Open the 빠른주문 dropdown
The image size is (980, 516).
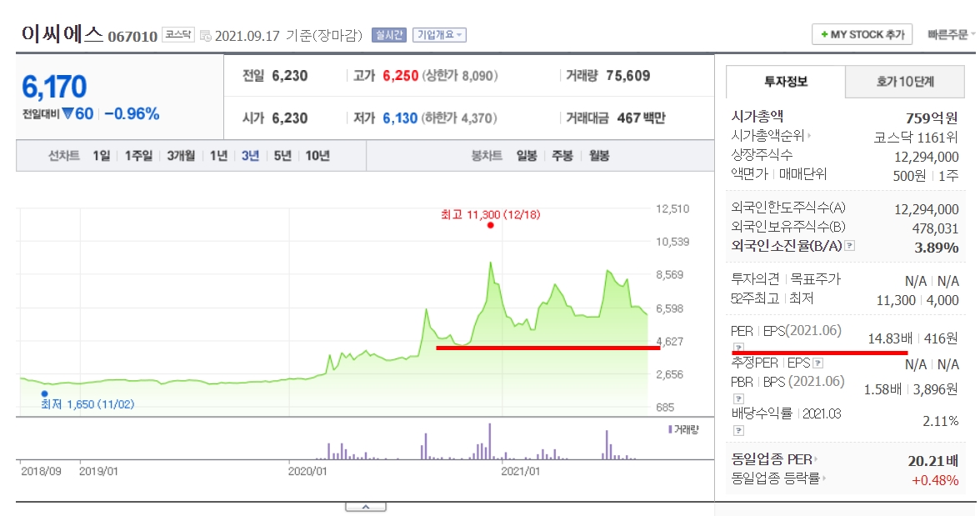point(952,35)
